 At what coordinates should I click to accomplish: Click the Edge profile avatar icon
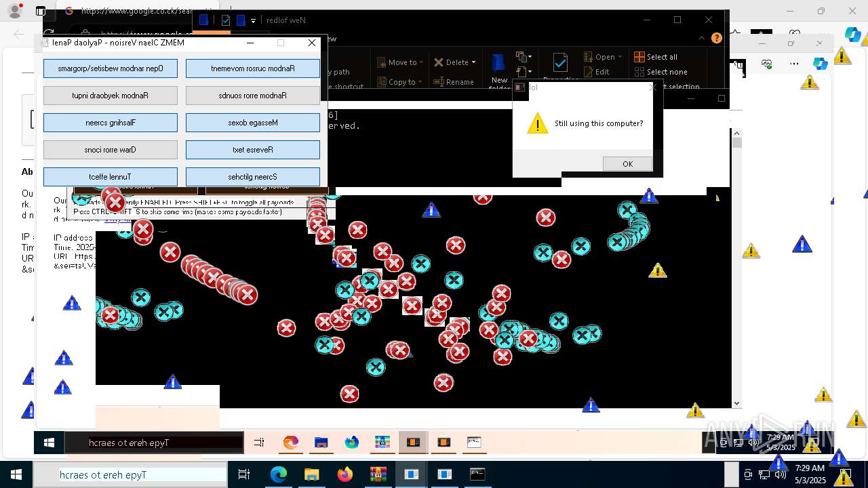coord(15,11)
